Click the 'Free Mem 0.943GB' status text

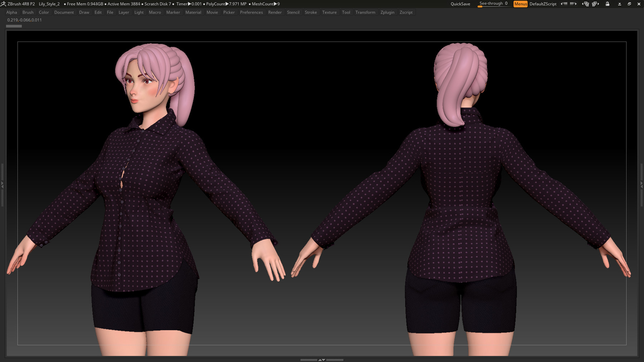[85, 4]
